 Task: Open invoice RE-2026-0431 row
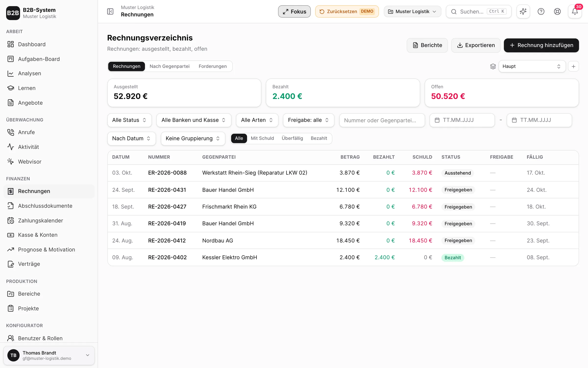tap(343, 190)
